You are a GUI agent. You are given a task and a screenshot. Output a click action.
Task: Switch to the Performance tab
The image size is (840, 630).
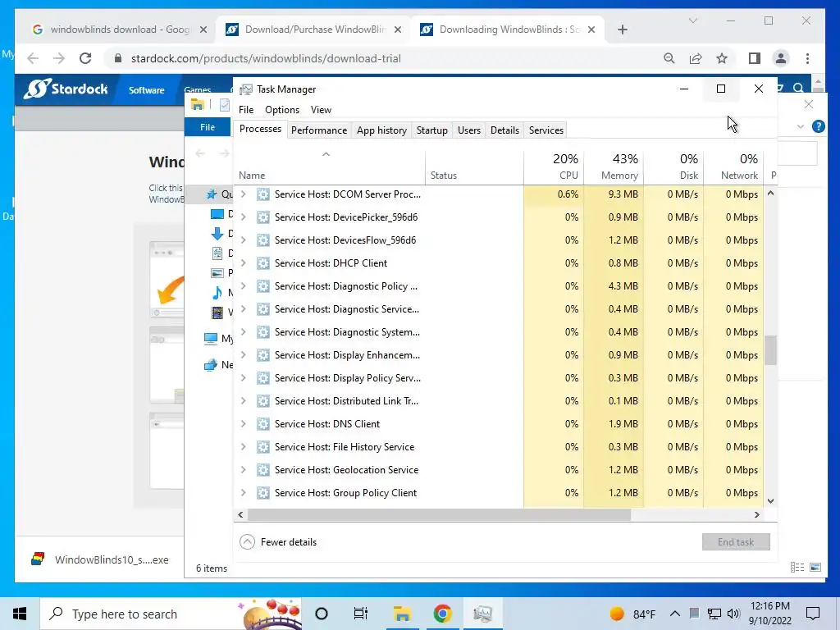319,130
